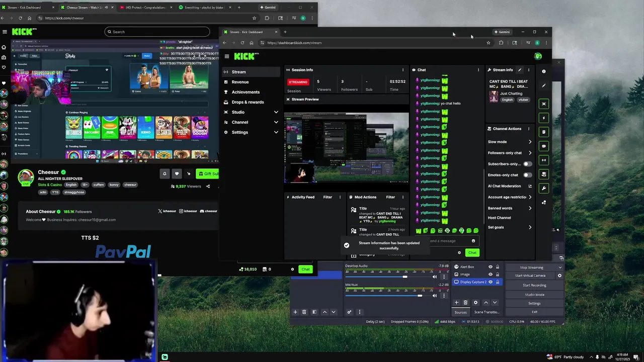Open OBS audio mixer advanced settings gear
Image resolution: width=644 pixels, height=362 pixels.
349,312
